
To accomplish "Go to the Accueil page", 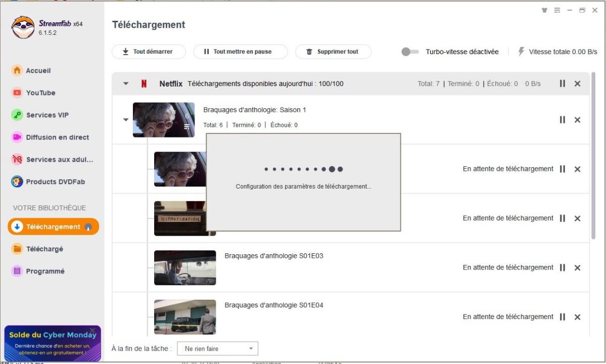I will [38, 70].
